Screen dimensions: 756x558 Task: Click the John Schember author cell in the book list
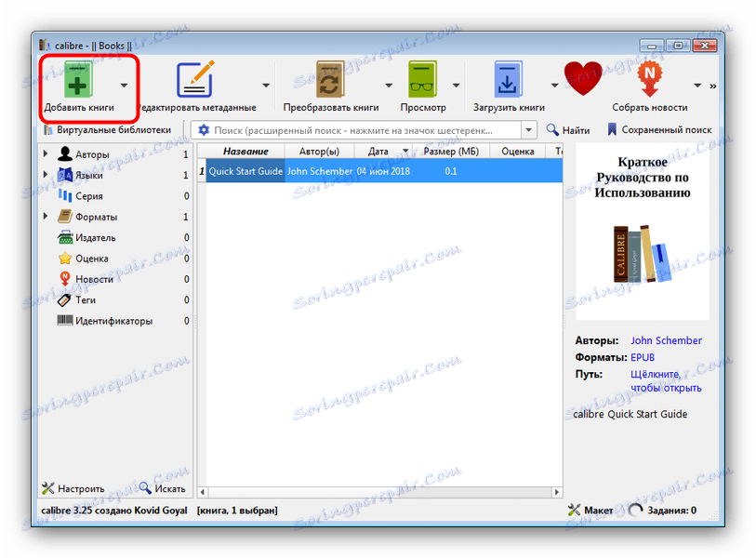[x=320, y=171]
